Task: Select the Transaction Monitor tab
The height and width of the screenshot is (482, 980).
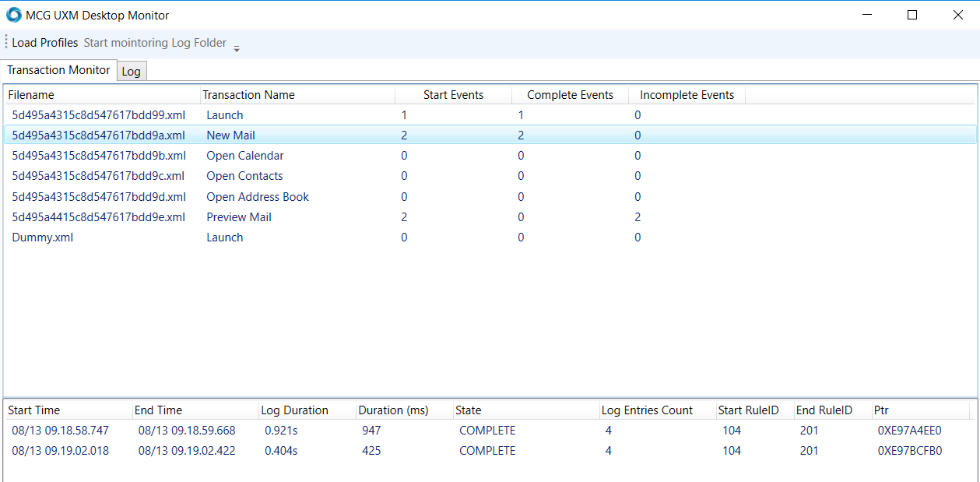Action: pyautogui.click(x=58, y=70)
